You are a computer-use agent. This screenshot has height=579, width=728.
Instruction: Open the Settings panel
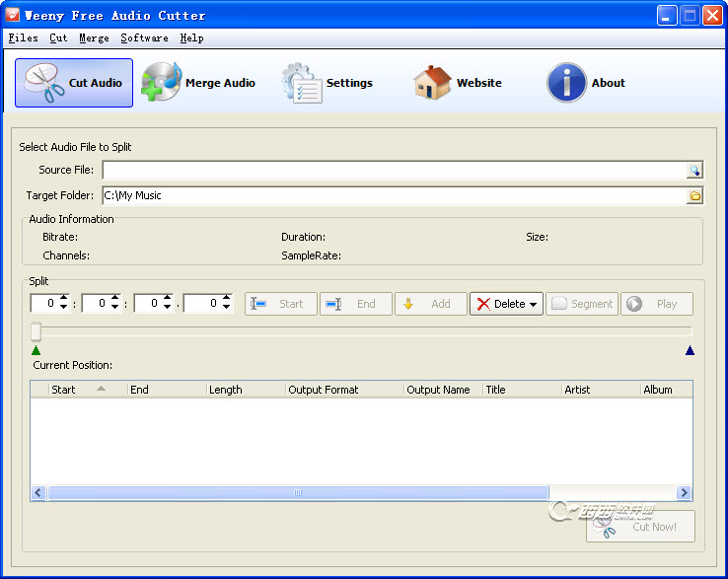[x=328, y=83]
